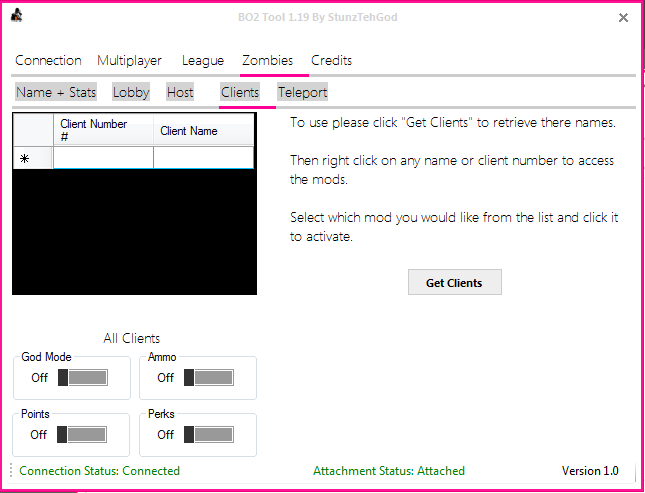The width and height of the screenshot is (645, 493).
Task: Select the Zombies tab
Action: tap(267, 61)
